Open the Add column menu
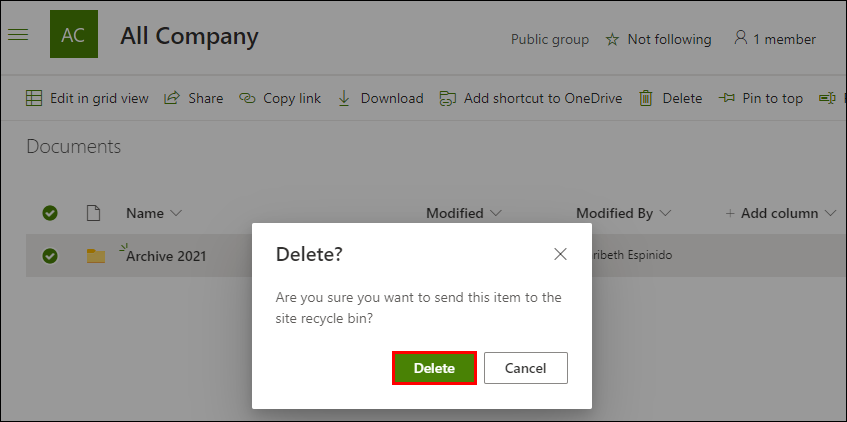Viewport: 847px width, 422px height. coord(772,213)
